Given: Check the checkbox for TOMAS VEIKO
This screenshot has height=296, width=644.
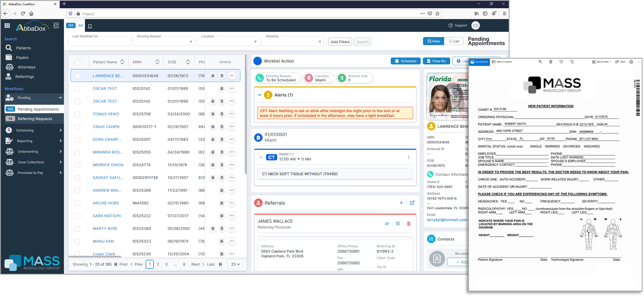Looking at the screenshot, I should click(77, 114).
